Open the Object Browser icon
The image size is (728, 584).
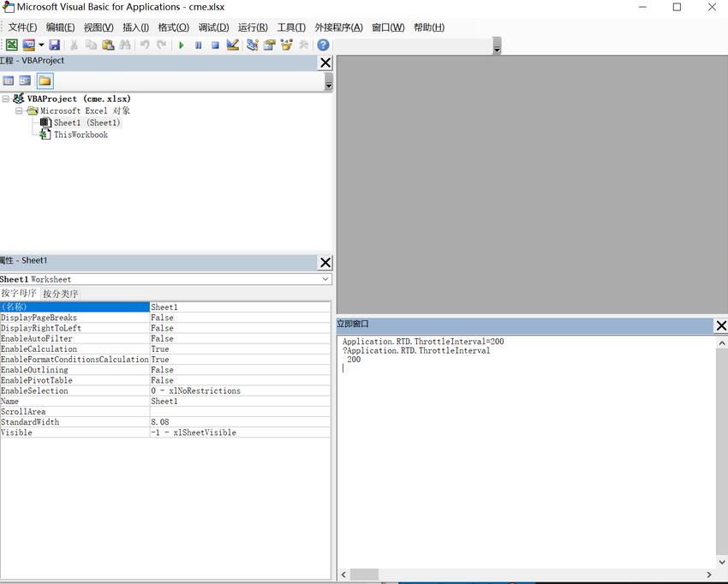tap(286, 45)
